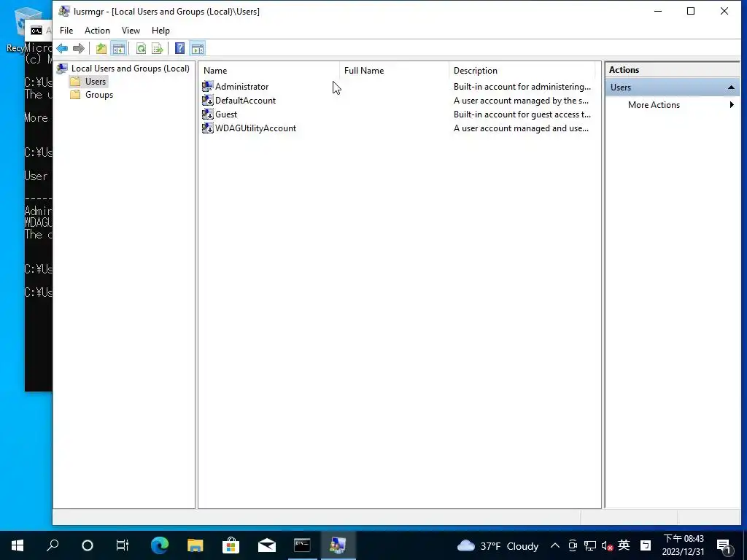
Task: Open the Action menu
Action: pyautogui.click(x=97, y=31)
